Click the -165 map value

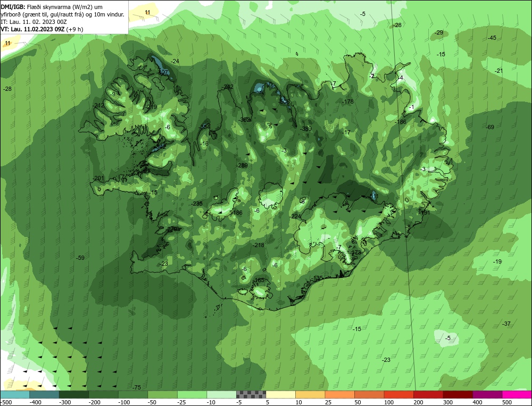[x=259, y=280]
